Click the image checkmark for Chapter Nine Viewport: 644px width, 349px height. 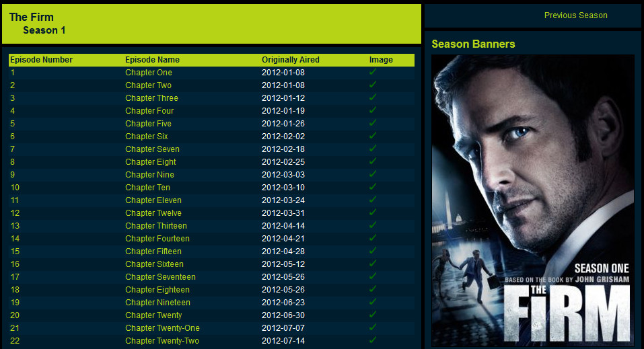[373, 173]
